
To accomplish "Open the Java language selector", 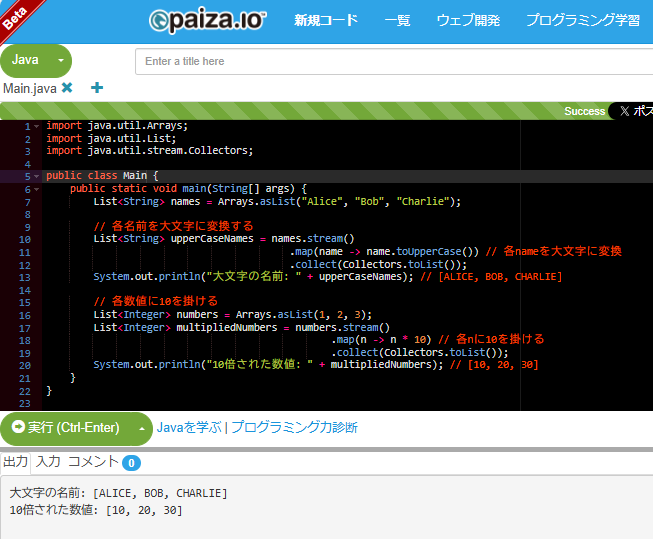I will pos(26,60).
